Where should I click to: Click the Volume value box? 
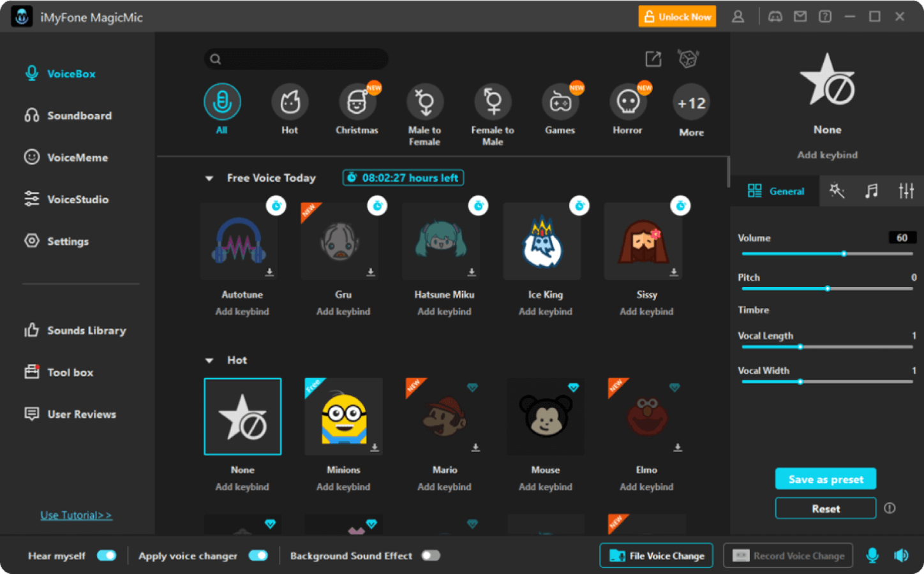click(x=902, y=238)
